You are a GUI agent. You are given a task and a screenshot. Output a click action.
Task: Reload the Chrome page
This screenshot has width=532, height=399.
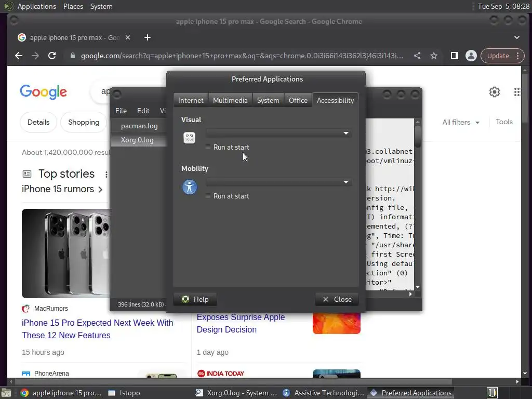[x=52, y=56]
